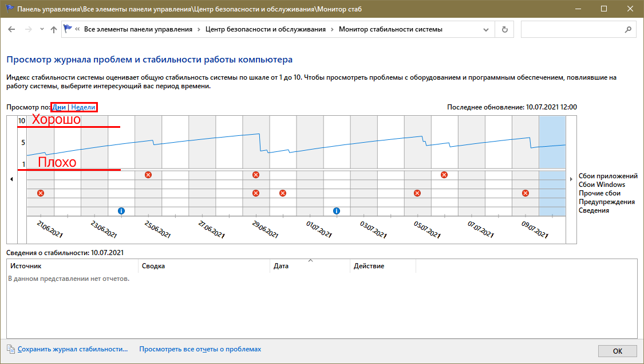Screen dimensions: 644x364
Task: Click the miscellaneous failure icon on 21.06.2021
Action: pyautogui.click(x=40, y=193)
